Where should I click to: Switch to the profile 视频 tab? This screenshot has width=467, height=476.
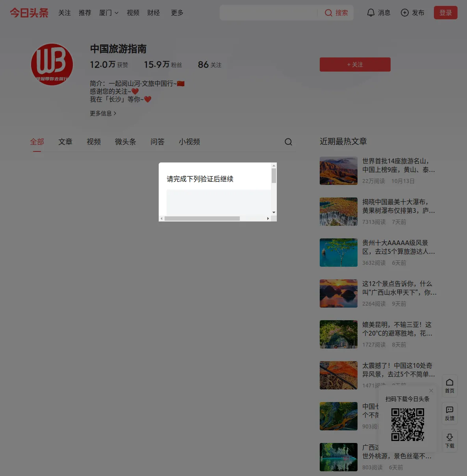tap(94, 142)
